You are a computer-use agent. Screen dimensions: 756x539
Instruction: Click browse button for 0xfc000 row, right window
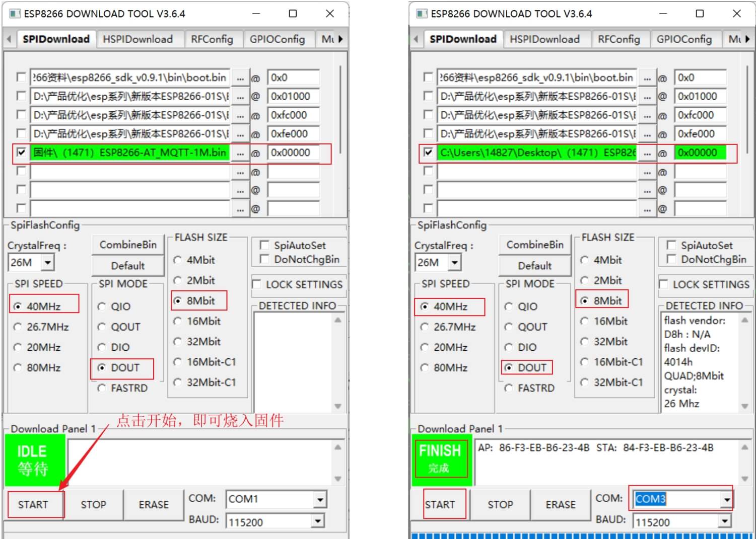(647, 115)
